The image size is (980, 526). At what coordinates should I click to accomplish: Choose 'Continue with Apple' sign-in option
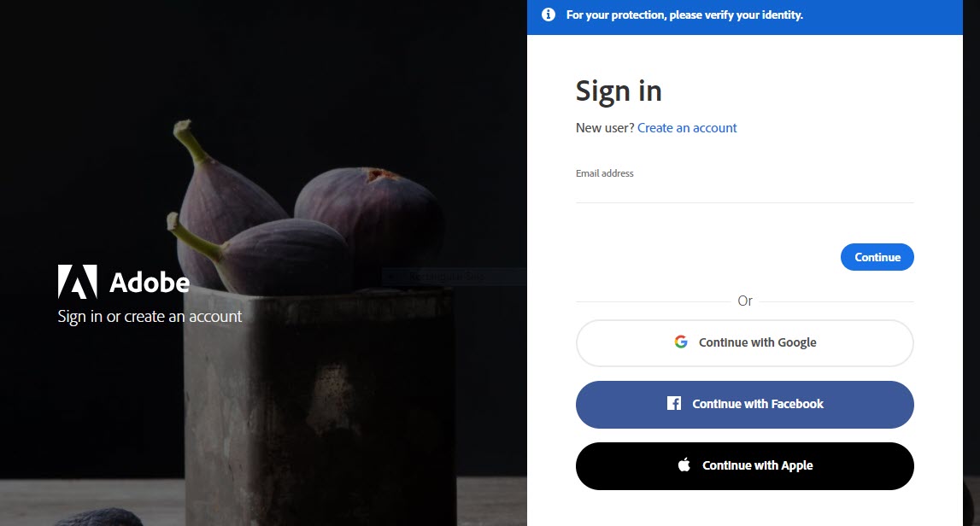pyautogui.click(x=745, y=466)
